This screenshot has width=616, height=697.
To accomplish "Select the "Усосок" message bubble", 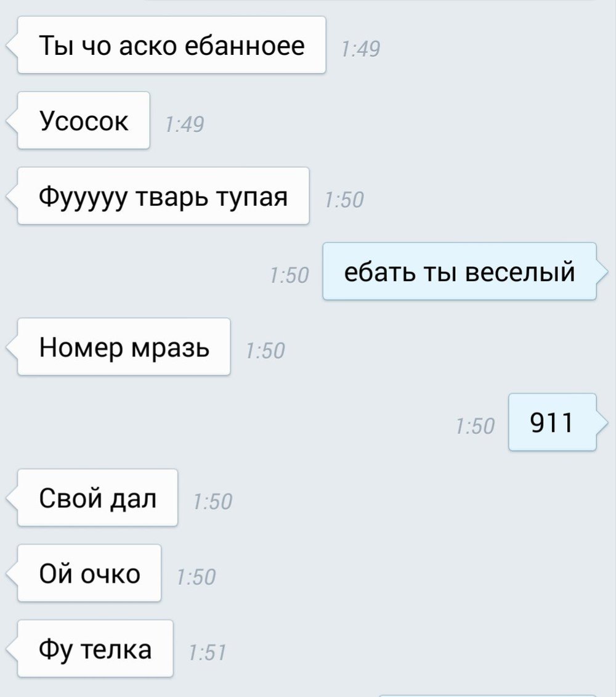I will click(x=84, y=120).
